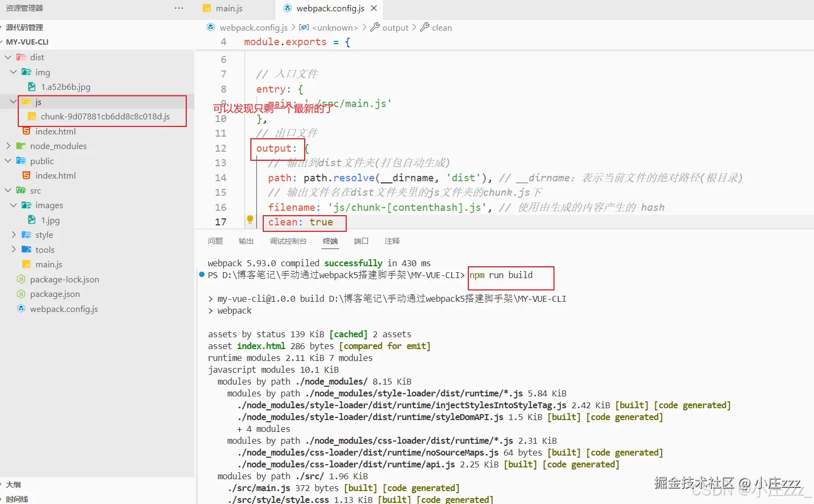The width and height of the screenshot is (814, 504).
Task: Open webpack.config.js in file tree
Action: tap(64, 309)
